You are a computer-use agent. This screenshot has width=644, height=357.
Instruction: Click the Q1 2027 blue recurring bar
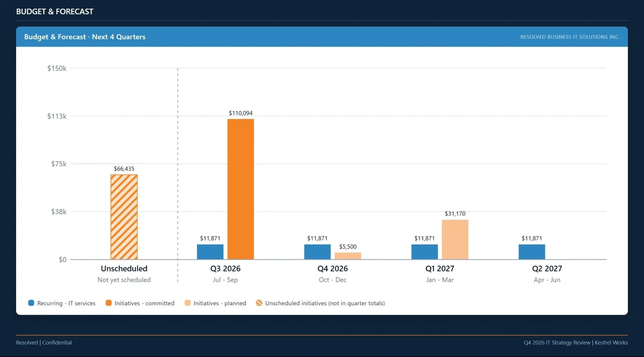click(x=425, y=252)
